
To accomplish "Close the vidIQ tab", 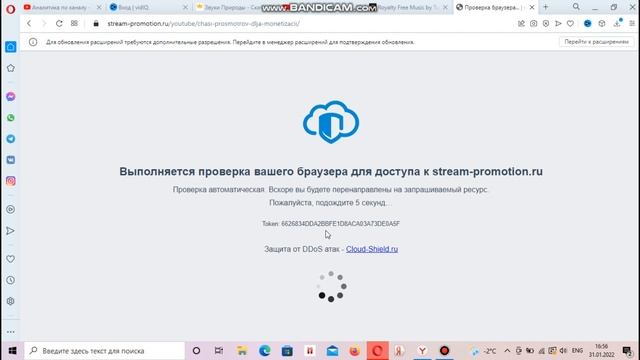I will (x=185, y=7).
